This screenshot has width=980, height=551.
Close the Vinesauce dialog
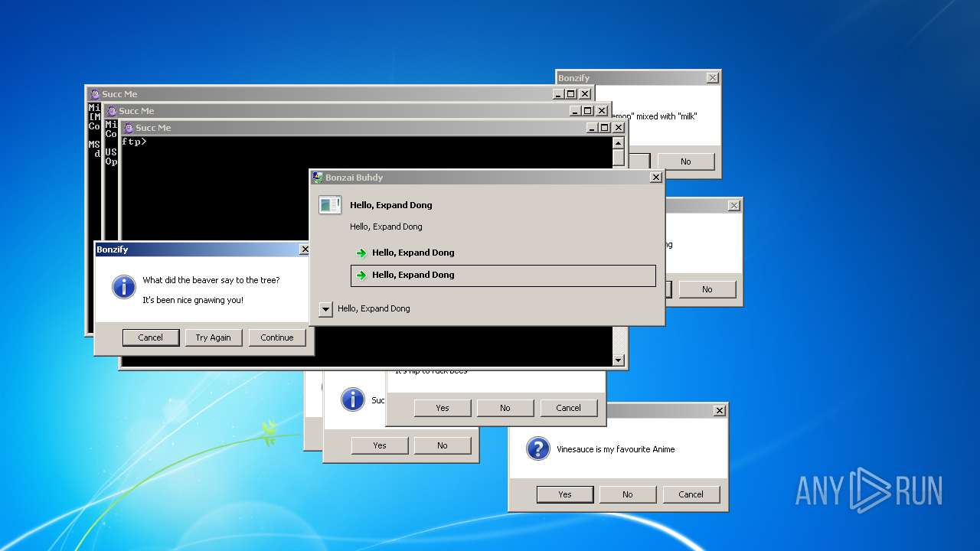[x=720, y=411]
